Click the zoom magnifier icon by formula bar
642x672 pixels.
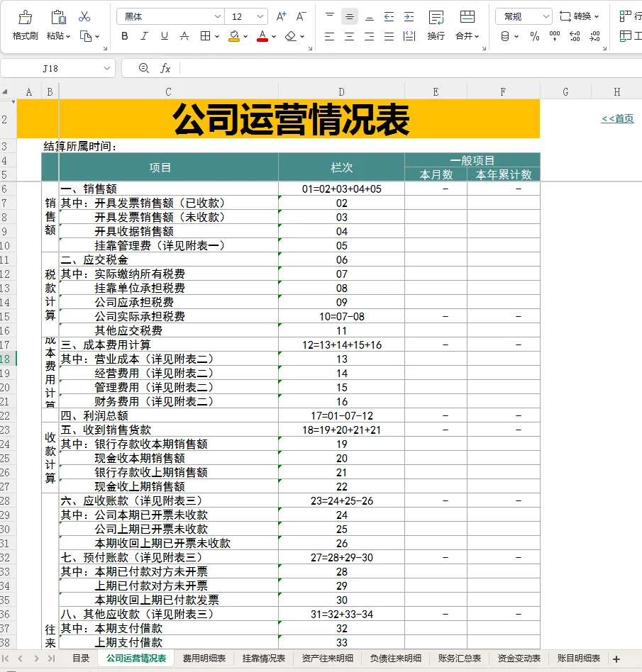coord(144,68)
